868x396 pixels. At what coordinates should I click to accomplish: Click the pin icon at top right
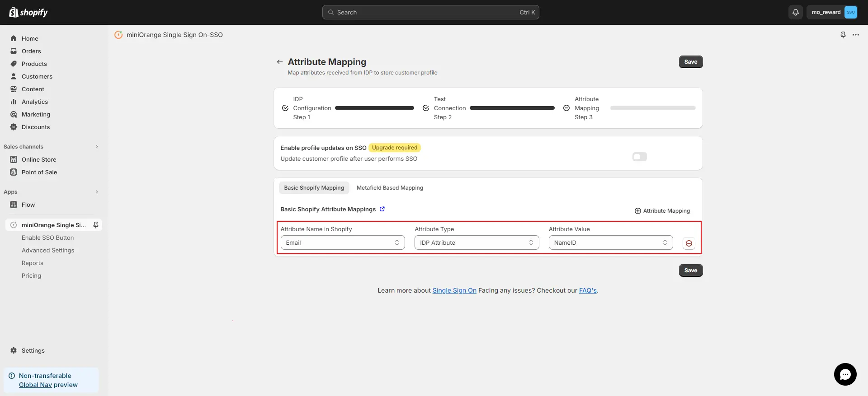[x=843, y=35]
